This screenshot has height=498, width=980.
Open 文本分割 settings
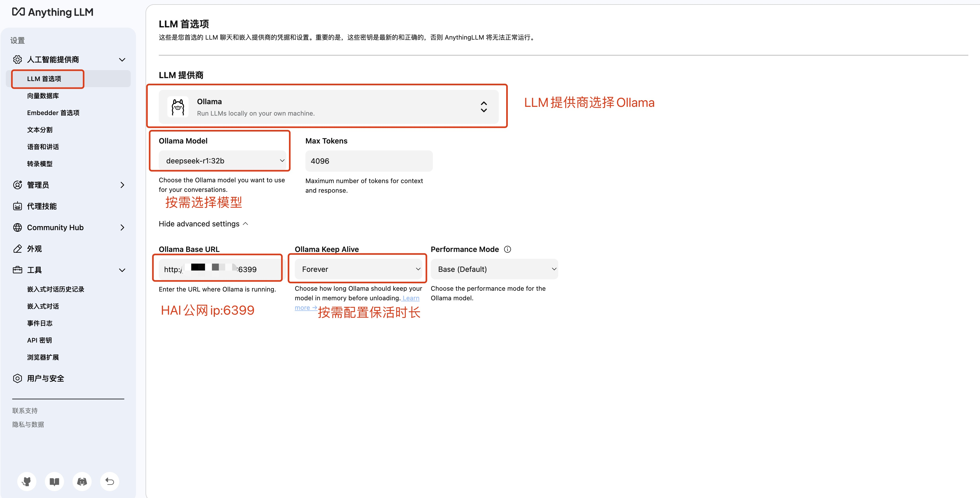(x=40, y=129)
